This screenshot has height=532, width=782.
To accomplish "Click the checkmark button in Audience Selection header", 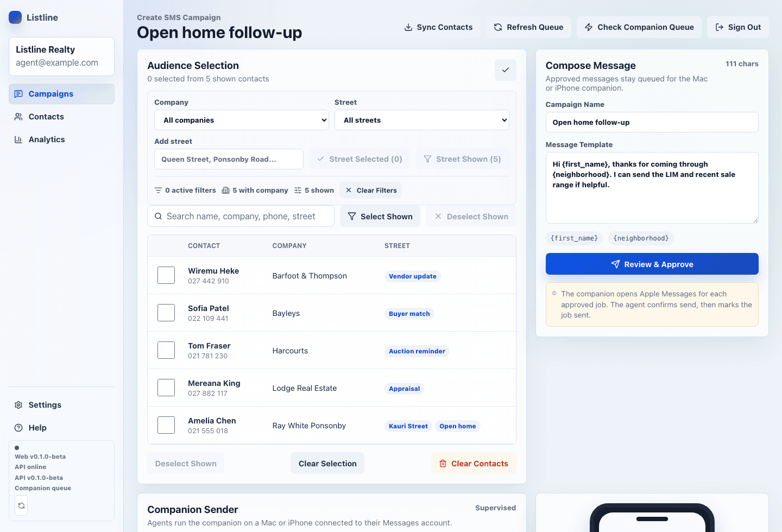I will click(505, 70).
